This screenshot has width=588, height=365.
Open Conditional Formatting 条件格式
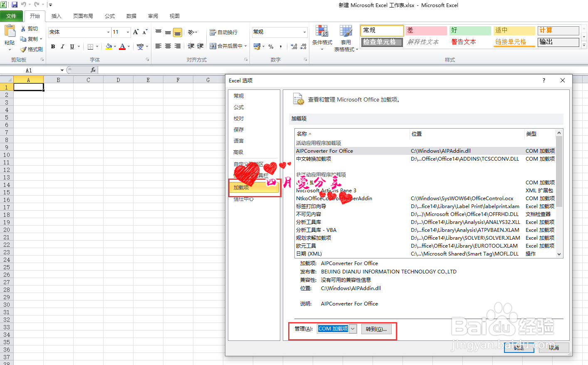322,38
